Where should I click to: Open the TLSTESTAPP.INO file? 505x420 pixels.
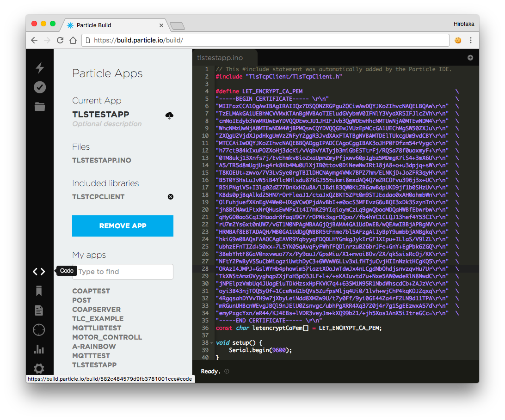tap(102, 160)
